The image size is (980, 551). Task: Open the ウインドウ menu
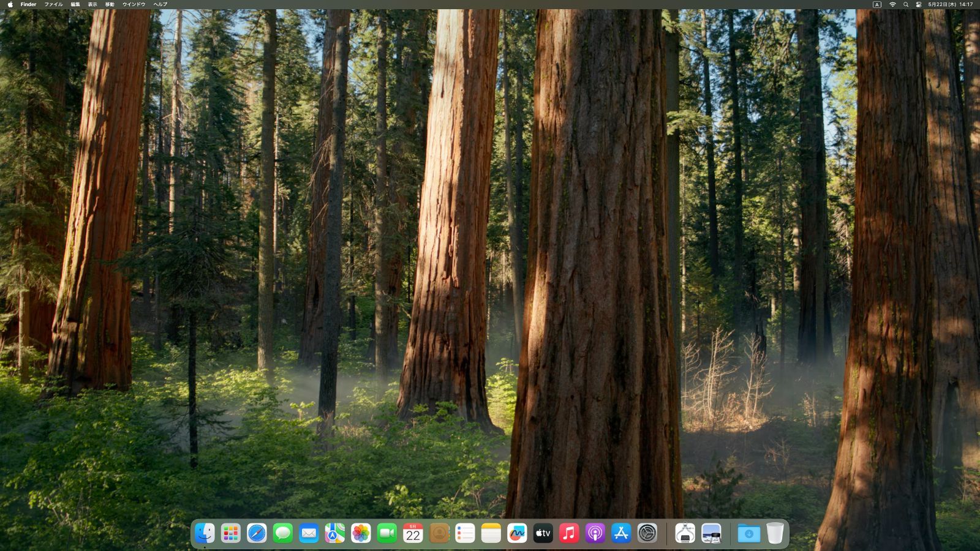[134, 4]
